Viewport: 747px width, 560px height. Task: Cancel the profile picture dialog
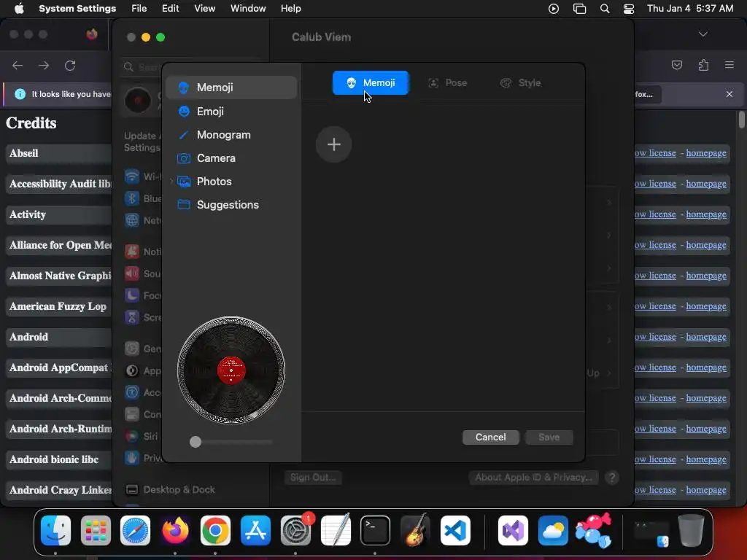490,437
